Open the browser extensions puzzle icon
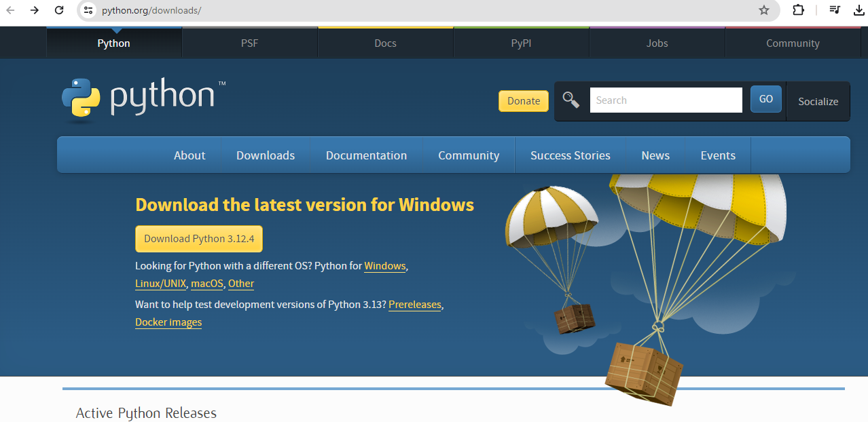This screenshot has width=868, height=422. coord(799,10)
